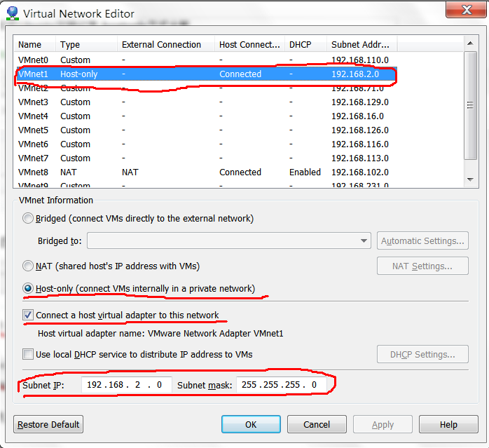This screenshot has height=448, width=489.
Task: Click the Virtual Network Editor title icon
Action: (x=13, y=13)
